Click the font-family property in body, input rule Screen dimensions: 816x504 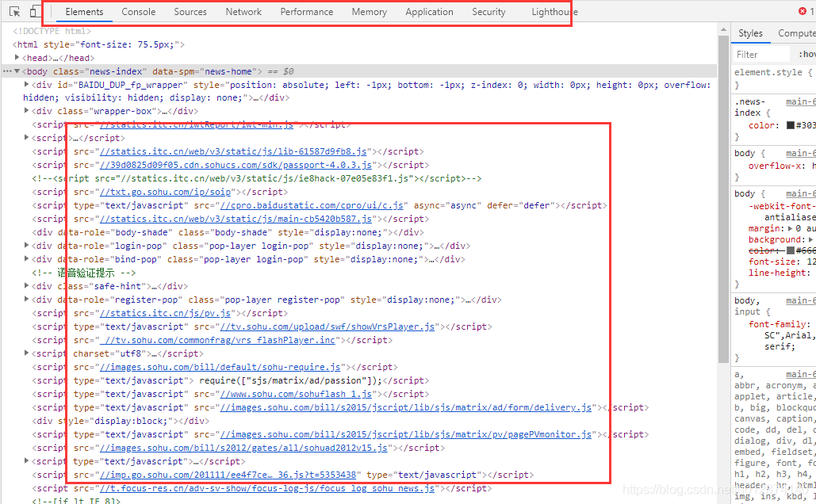point(779,324)
